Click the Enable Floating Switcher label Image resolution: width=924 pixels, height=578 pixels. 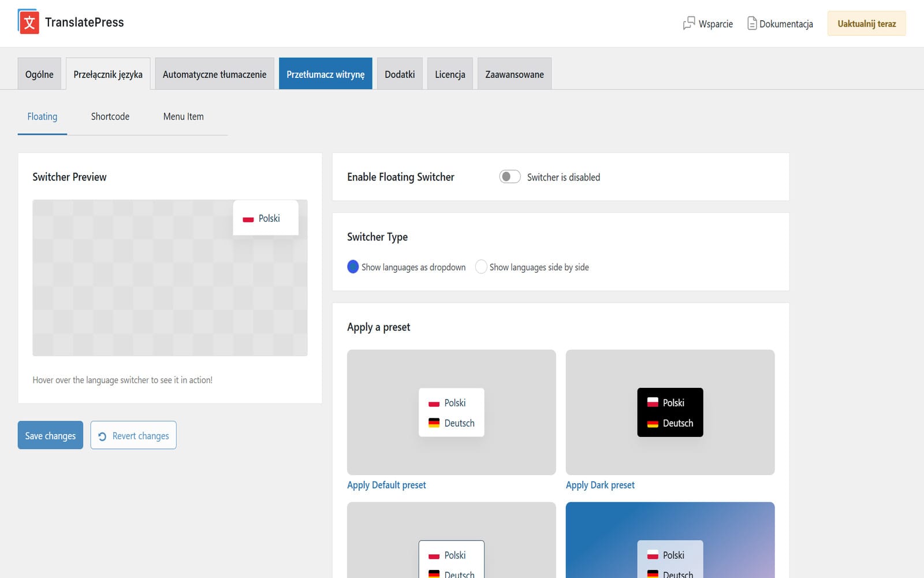(401, 177)
